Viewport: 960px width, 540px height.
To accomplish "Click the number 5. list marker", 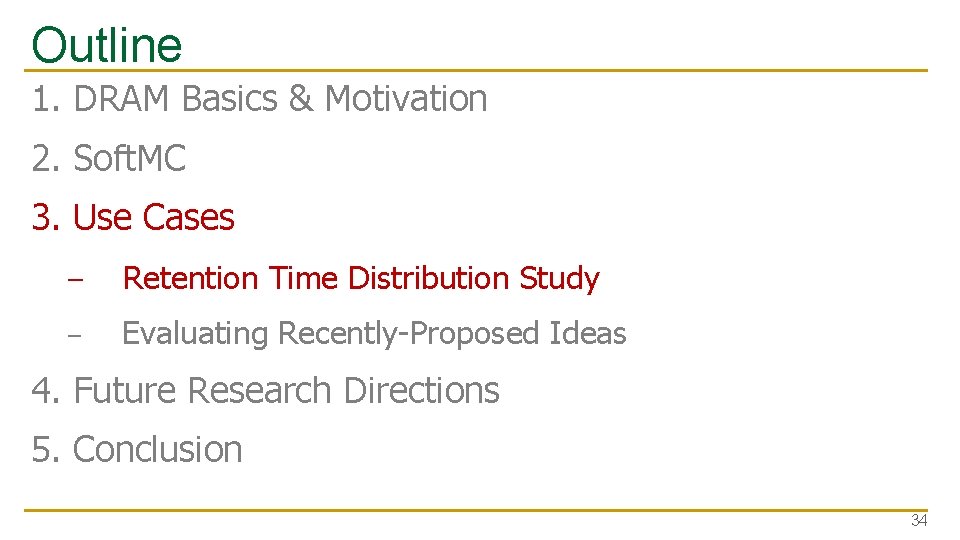I will [47, 449].
